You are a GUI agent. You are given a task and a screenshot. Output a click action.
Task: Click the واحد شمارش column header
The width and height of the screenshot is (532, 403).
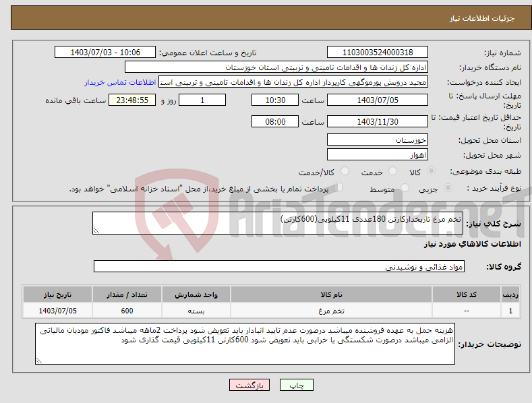click(x=196, y=294)
